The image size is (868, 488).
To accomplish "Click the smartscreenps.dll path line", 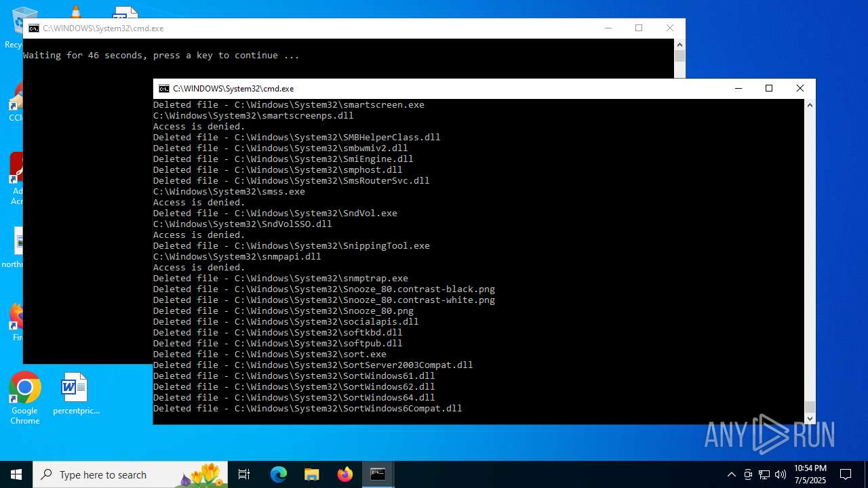I will coord(254,116).
